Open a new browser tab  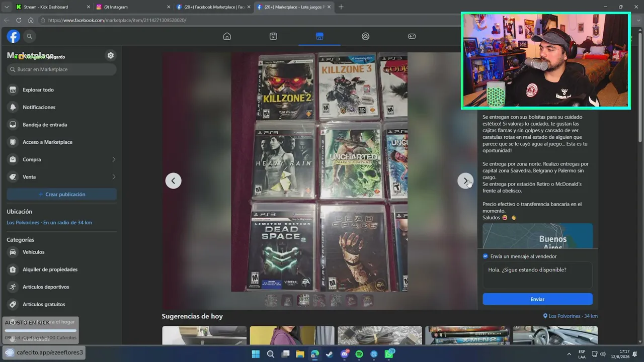341,7
